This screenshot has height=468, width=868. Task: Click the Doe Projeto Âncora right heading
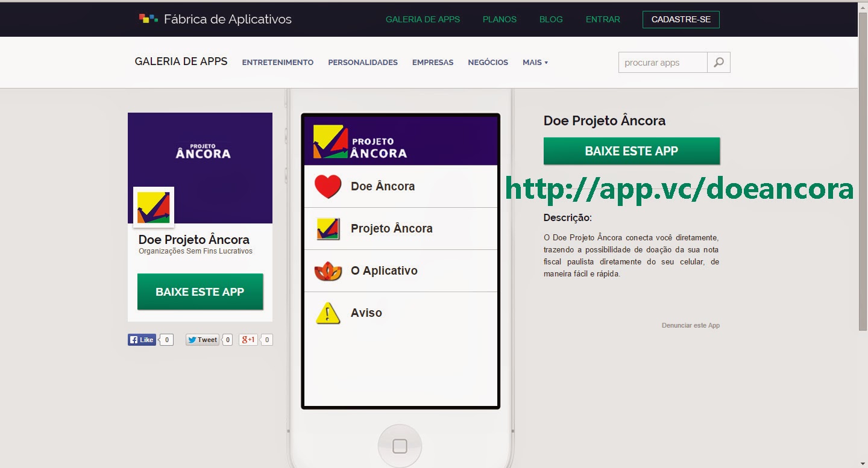pos(605,120)
